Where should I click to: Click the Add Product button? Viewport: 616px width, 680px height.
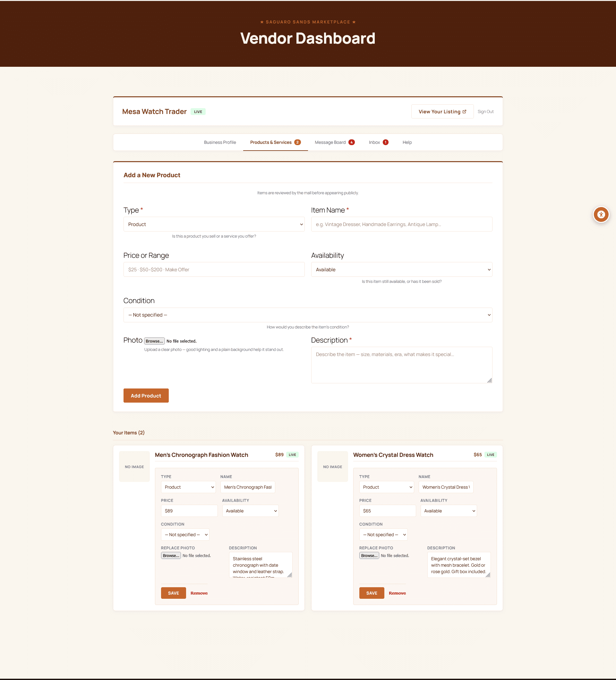pos(146,396)
